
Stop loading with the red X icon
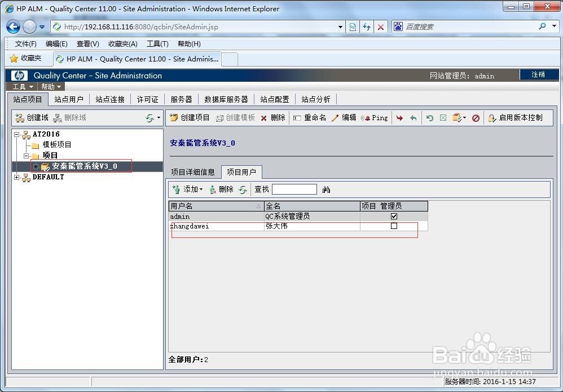381,27
